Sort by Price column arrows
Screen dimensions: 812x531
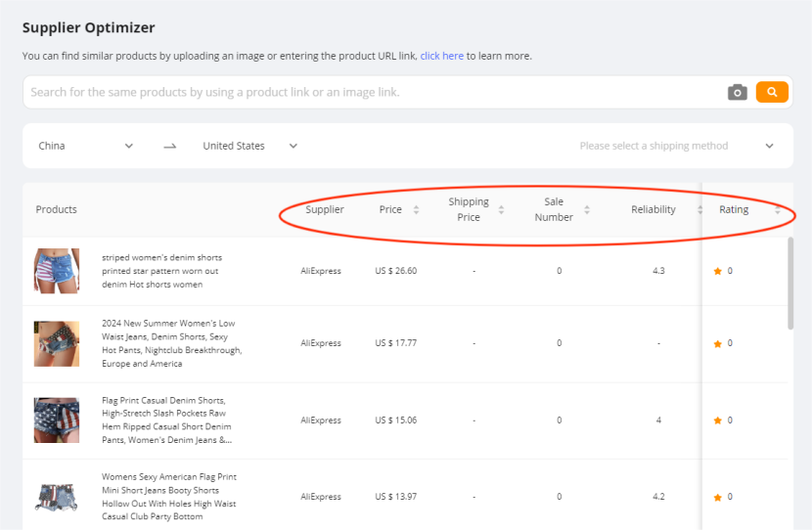pos(416,209)
